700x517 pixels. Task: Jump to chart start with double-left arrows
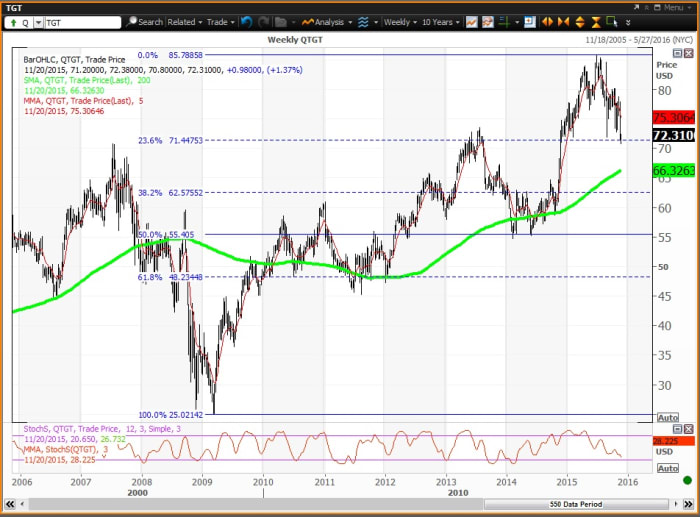click(10, 504)
